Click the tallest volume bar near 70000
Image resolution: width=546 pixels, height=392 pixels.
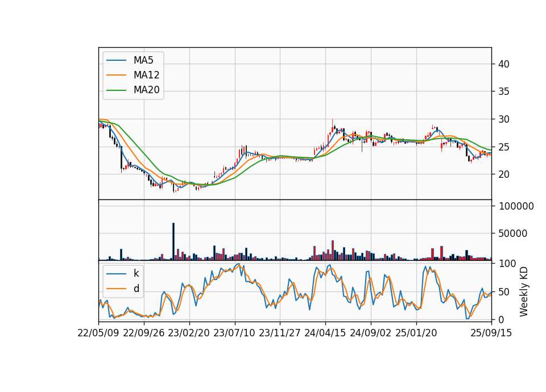pyautogui.click(x=173, y=241)
